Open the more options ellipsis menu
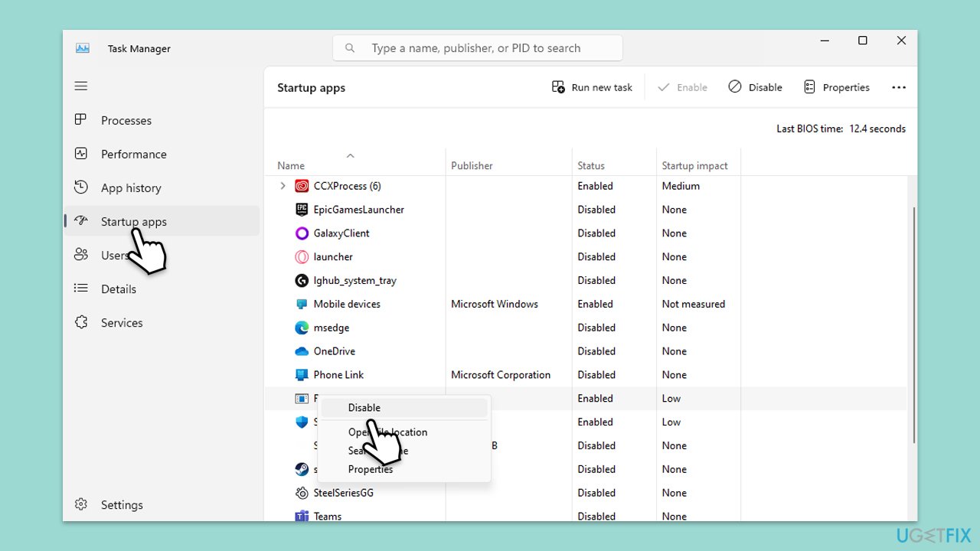Viewport: 980px width, 551px height. (899, 87)
